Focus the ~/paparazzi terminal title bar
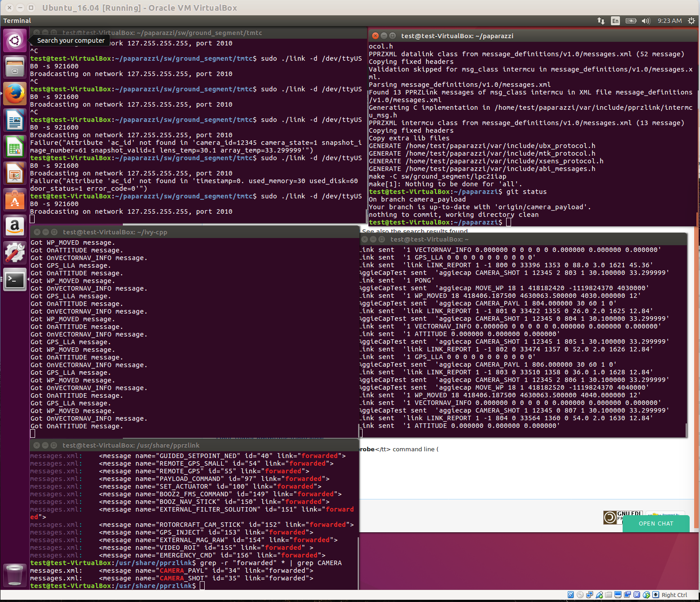Screen dimensions: 700x602 533,36
